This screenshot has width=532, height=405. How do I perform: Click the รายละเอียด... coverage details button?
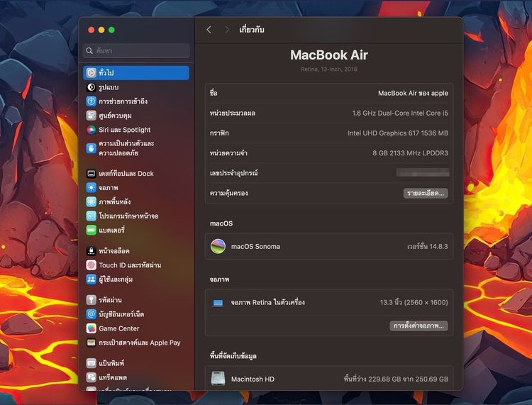click(x=426, y=193)
